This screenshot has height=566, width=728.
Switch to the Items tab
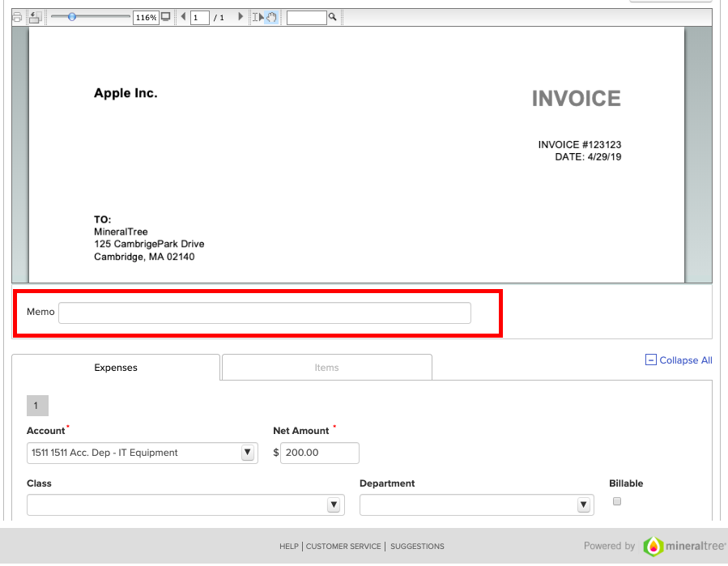327,368
